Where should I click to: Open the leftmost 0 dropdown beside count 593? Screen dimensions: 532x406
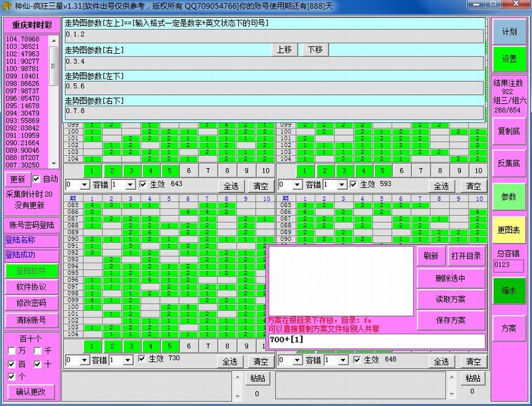click(289, 185)
